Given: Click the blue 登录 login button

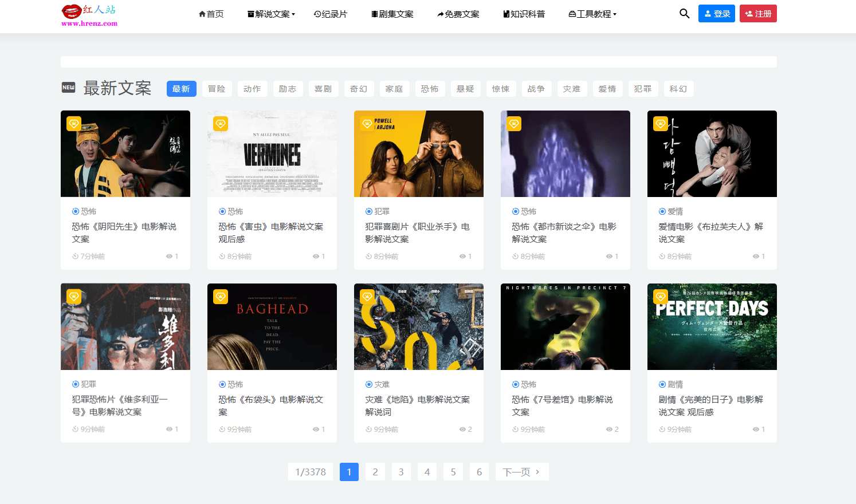Looking at the screenshot, I should pyautogui.click(x=717, y=14).
